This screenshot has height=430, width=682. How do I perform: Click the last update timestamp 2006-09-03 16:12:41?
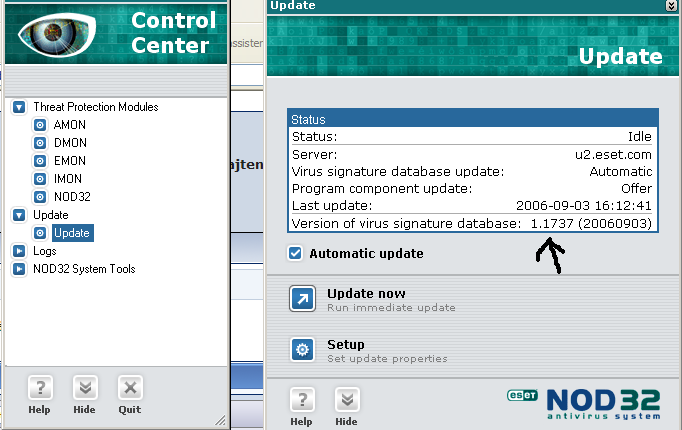pyautogui.click(x=584, y=206)
